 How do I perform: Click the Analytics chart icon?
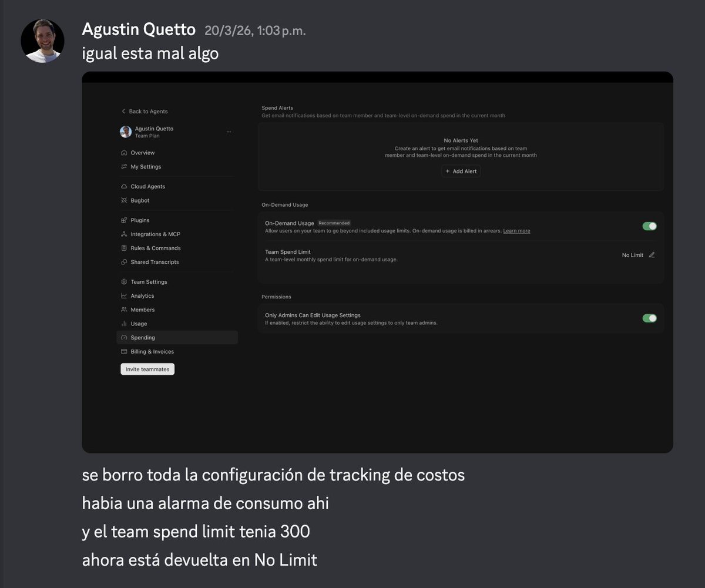(124, 296)
